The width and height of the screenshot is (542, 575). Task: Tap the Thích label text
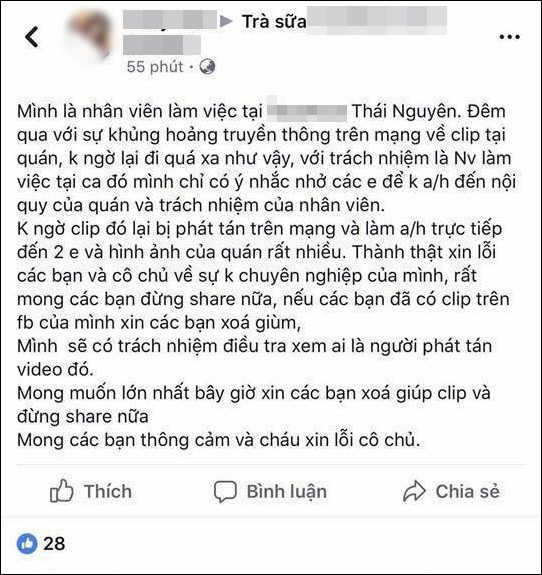coord(107,491)
